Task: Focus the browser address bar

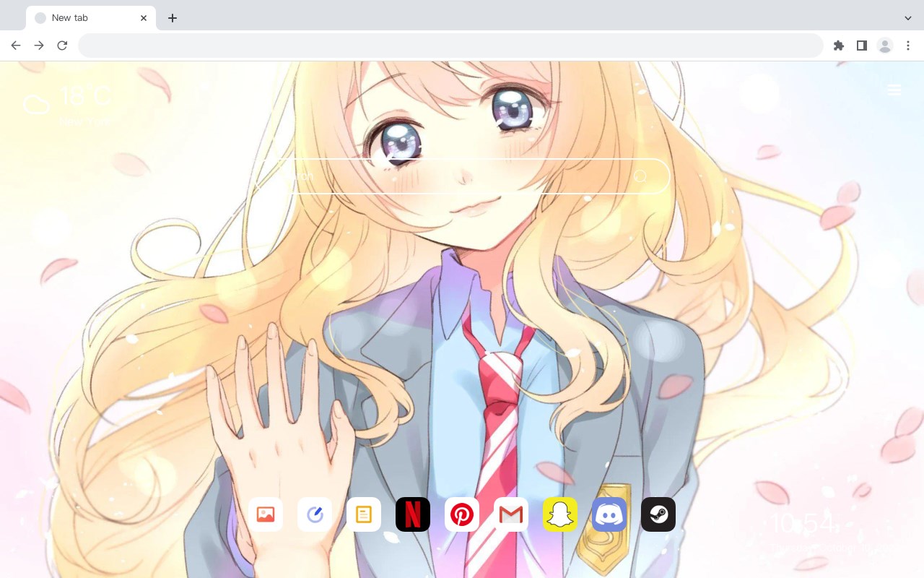Action: coord(450,46)
